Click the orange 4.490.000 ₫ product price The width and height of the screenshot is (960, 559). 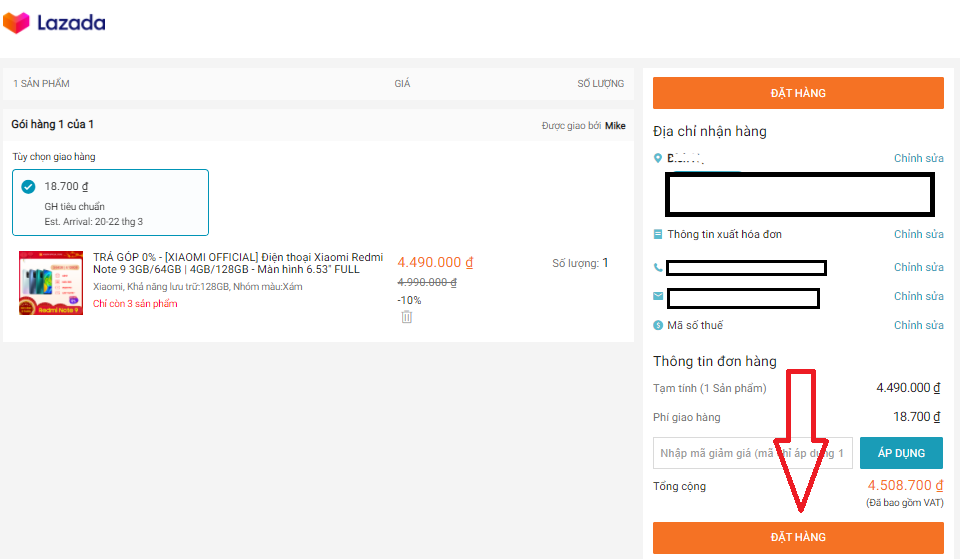[435, 262]
